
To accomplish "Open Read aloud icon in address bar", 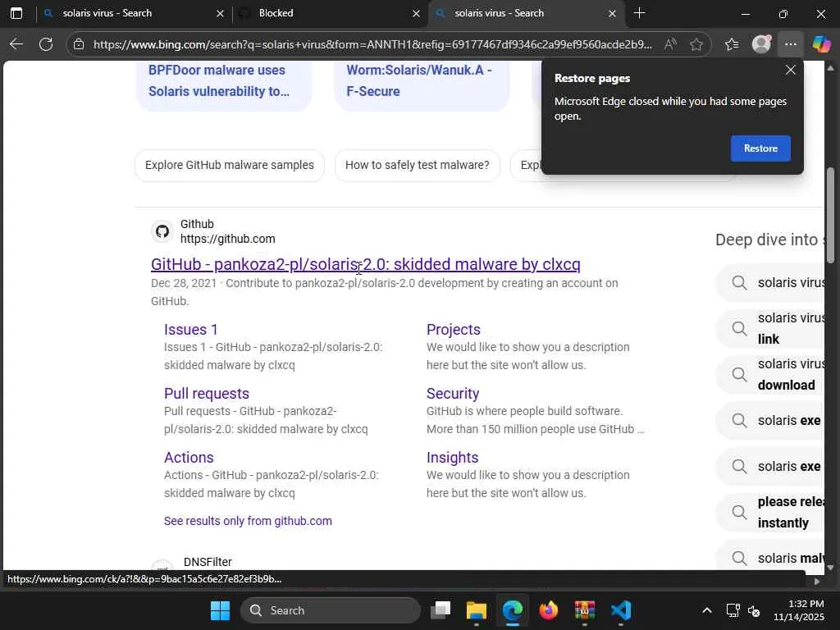I will [670, 44].
